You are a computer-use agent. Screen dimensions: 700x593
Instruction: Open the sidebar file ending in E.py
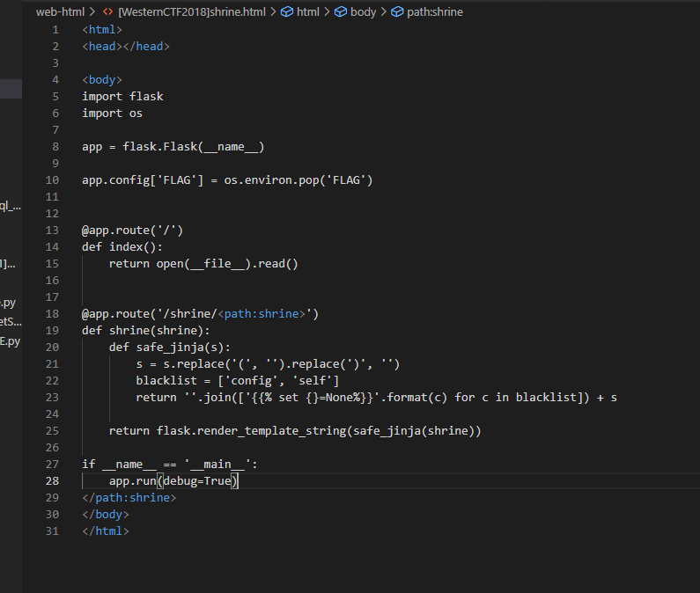[10, 341]
